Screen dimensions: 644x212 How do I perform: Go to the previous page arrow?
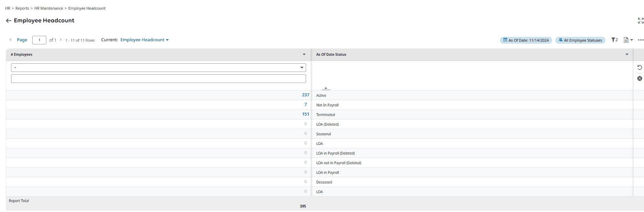pos(10,40)
